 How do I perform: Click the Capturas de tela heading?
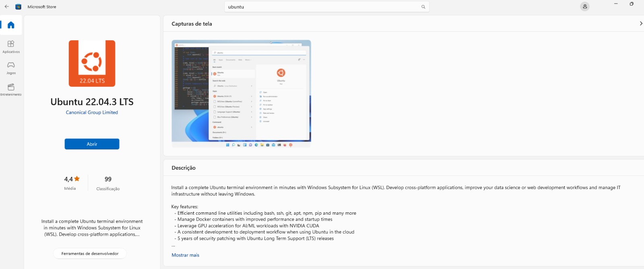click(192, 24)
